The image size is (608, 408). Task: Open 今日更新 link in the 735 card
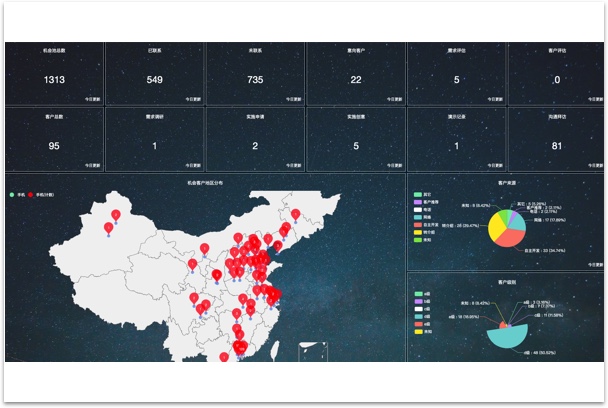click(x=294, y=99)
